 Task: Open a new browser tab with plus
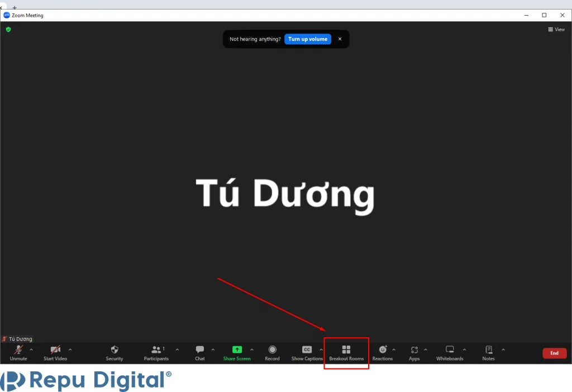(x=15, y=7)
